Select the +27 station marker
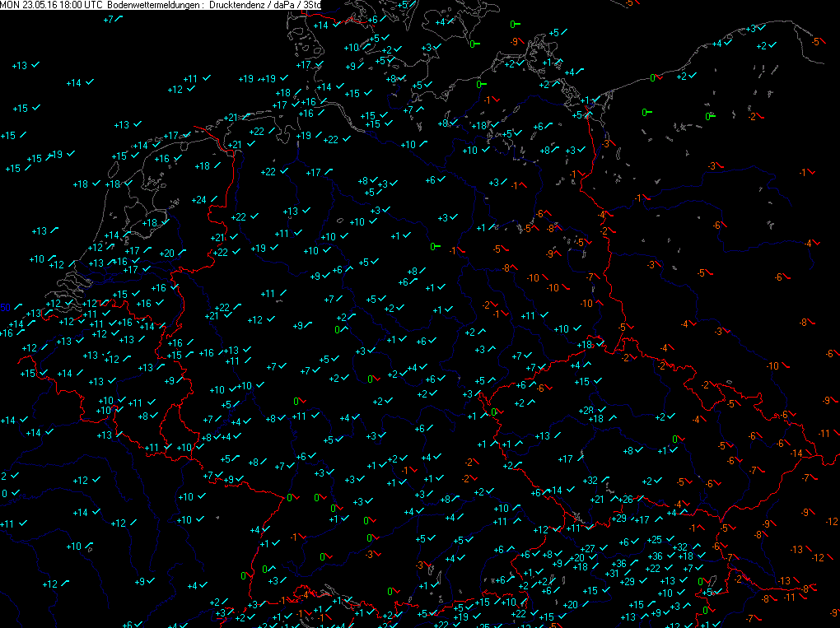The height and width of the screenshot is (628, 840). pos(588,549)
